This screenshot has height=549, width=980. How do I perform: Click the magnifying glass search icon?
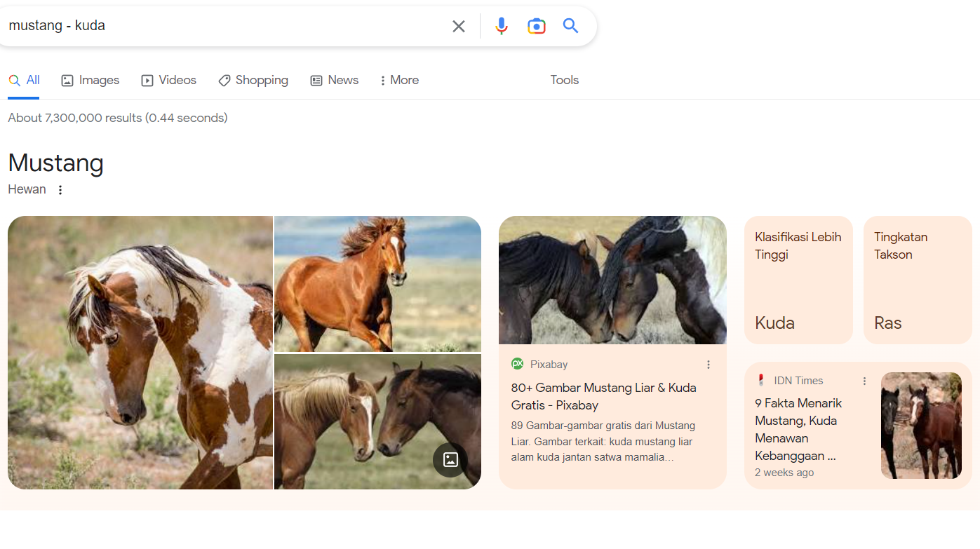click(570, 25)
